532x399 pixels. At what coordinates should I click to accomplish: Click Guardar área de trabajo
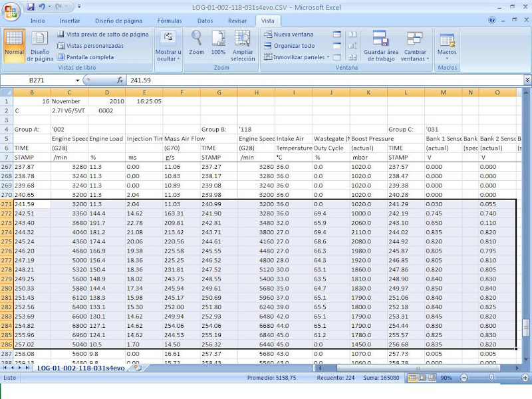[381, 45]
